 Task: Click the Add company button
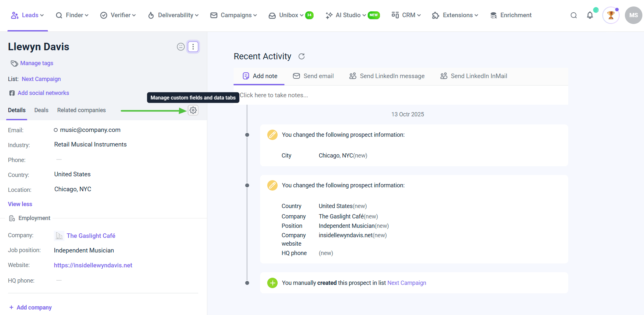pyautogui.click(x=30, y=308)
